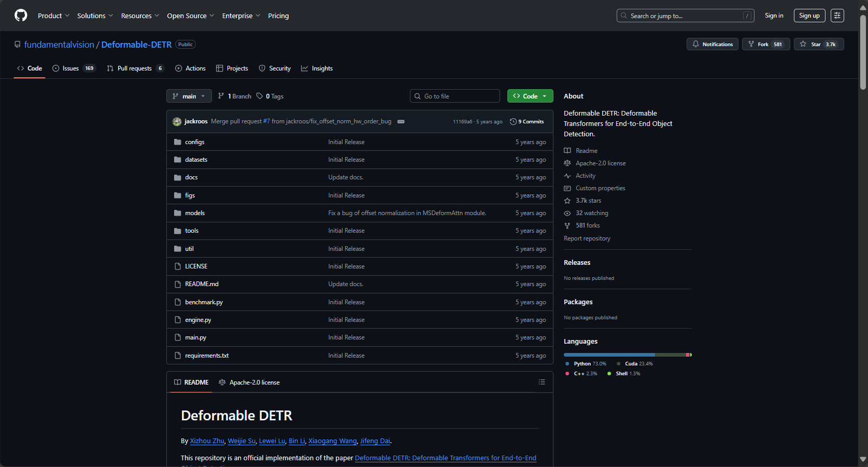Viewport: 868px width, 467px height.
Task: Click the Sign up button
Action: pos(809,16)
